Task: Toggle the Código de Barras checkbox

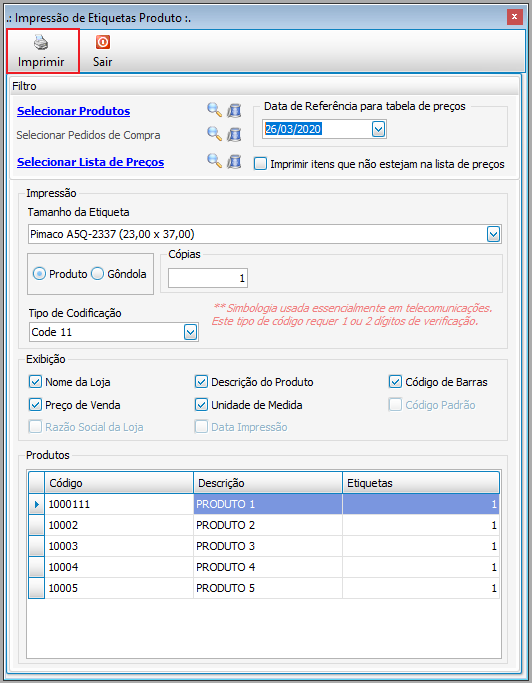Action: [x=395, y=382]
